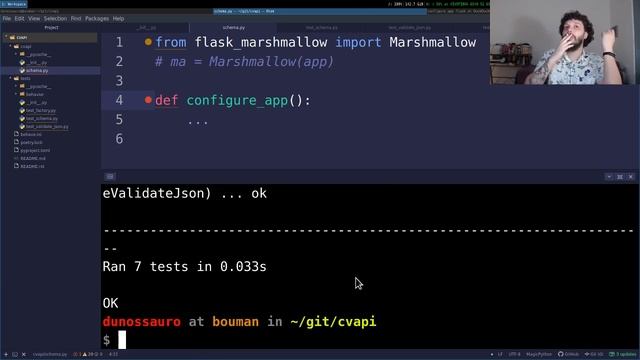The width and height of the screenshot is (640, 360).
Task: Open test_schema.py in the project tree
Action: [42, 119]
